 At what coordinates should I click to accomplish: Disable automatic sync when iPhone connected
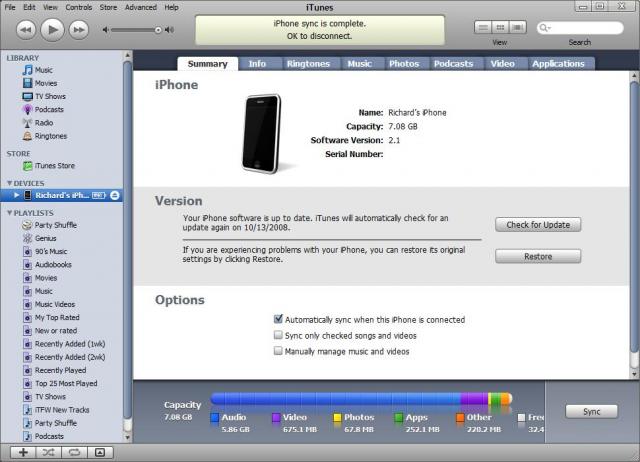pos(278,319)
